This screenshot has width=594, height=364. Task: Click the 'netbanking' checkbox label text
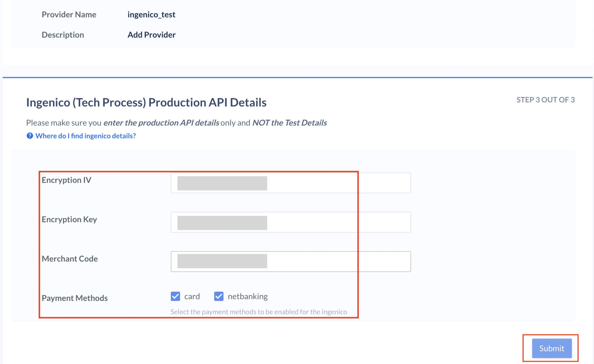(248, 296)
